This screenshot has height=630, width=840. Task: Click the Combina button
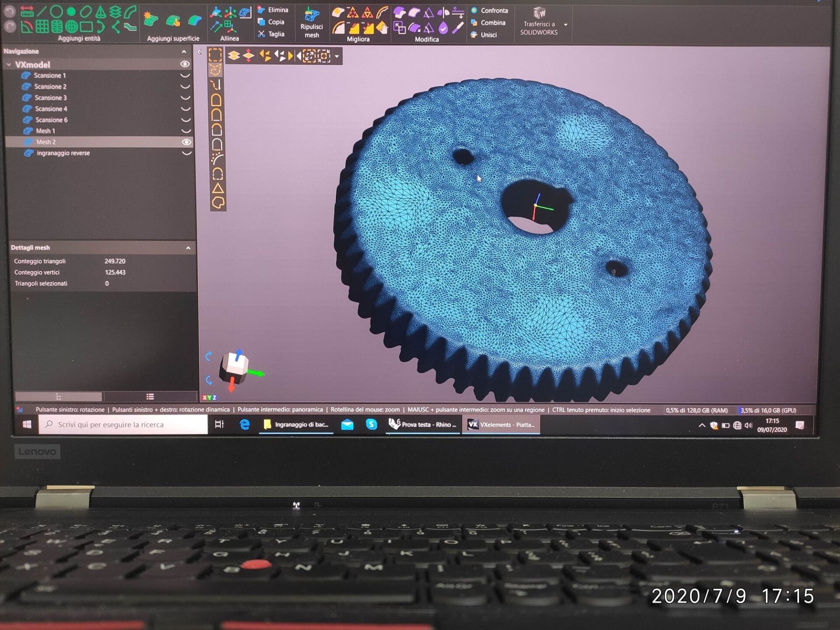tap(493, 23)
